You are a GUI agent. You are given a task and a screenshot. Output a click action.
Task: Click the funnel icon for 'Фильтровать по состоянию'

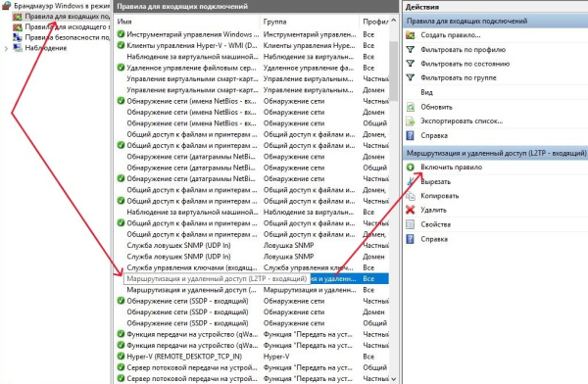(x=411, y=64)
